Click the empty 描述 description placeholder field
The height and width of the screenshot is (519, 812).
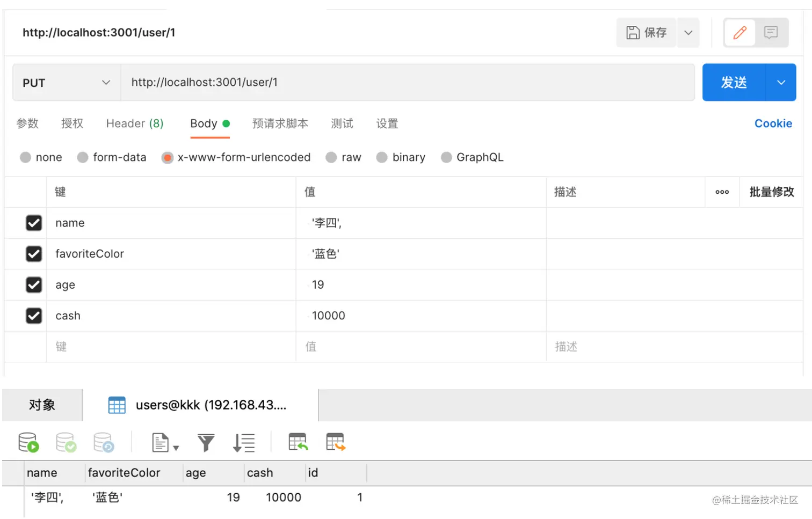[x=675, y=347]
